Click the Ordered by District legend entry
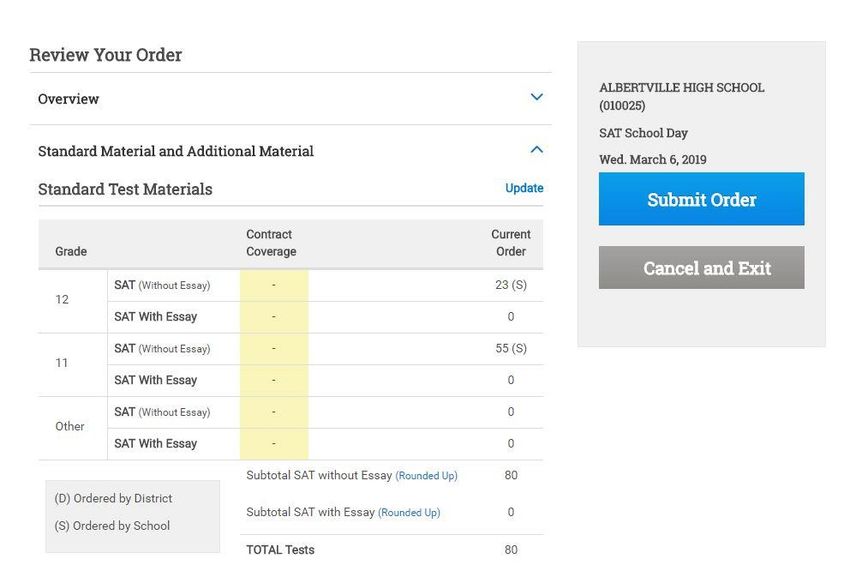 [113, 498]
